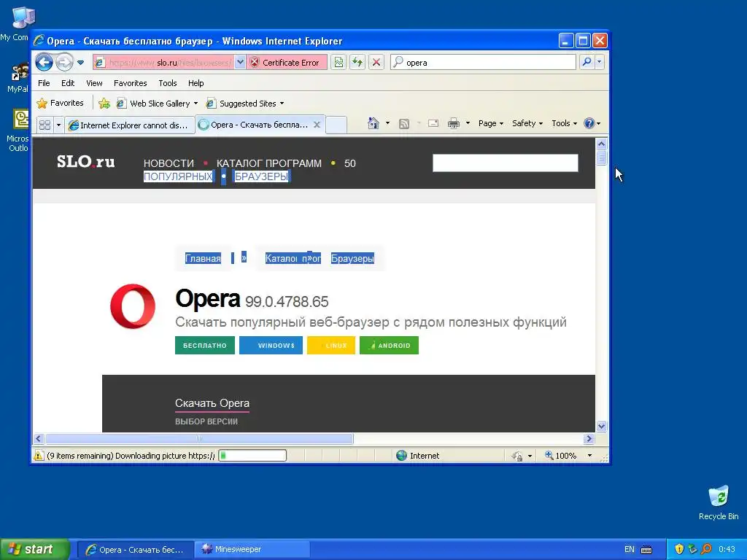Click the RSS Feeds icon
The image size is (747, 560).
coord(404,124)
